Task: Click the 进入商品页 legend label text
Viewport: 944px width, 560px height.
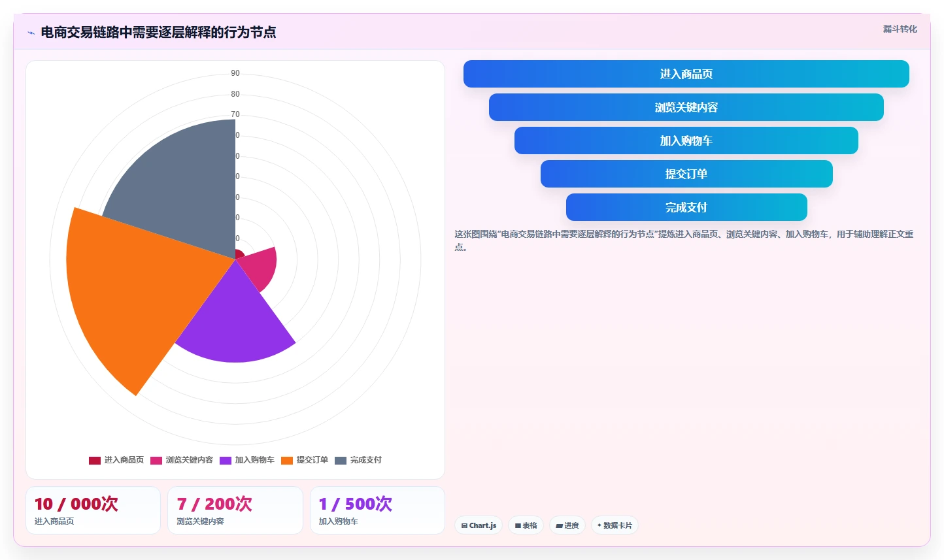Action: click(x=124, y=461)
